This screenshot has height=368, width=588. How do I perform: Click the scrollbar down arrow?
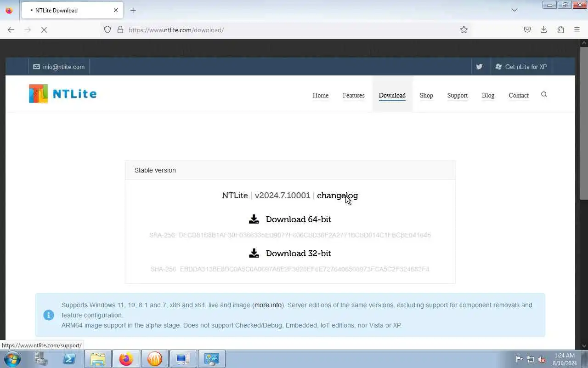click(584, 346)
